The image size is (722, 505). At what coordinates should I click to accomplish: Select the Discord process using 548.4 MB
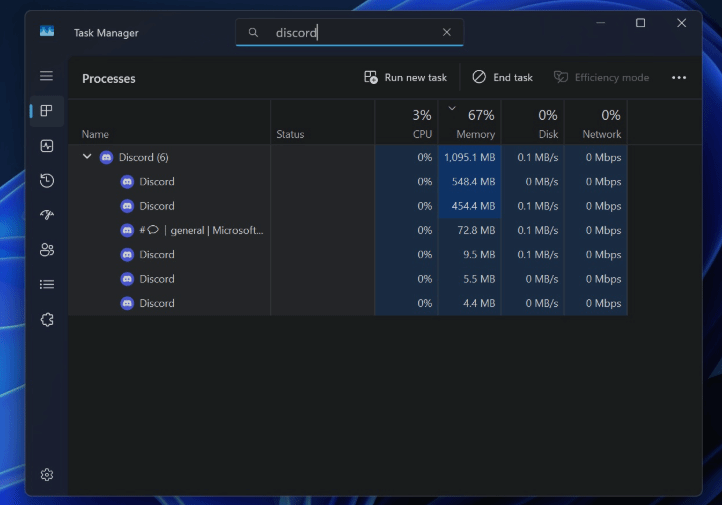pyautogui.click(x=348, y=182)
